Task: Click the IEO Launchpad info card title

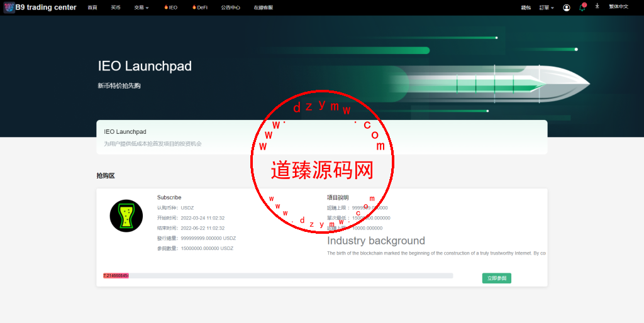Action: tap(125, 132)
